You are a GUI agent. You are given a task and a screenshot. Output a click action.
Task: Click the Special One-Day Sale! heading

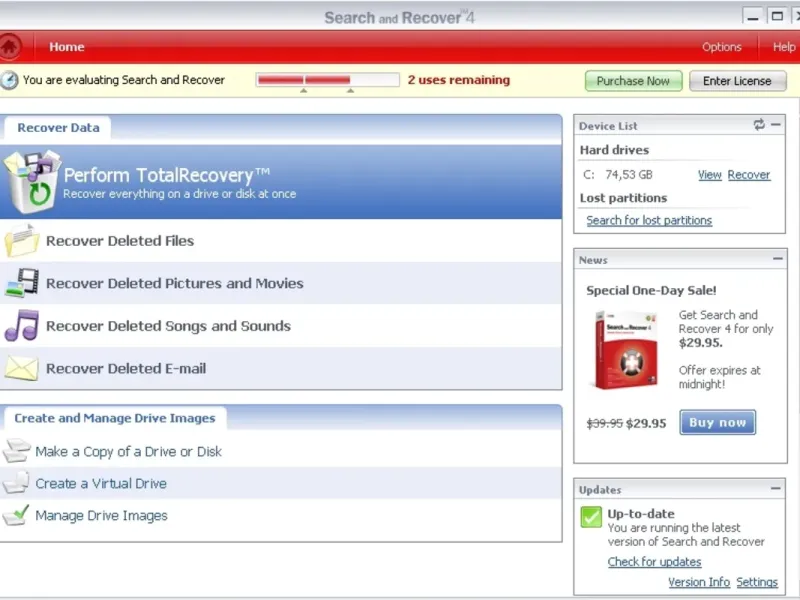click(x=651, y=290)
